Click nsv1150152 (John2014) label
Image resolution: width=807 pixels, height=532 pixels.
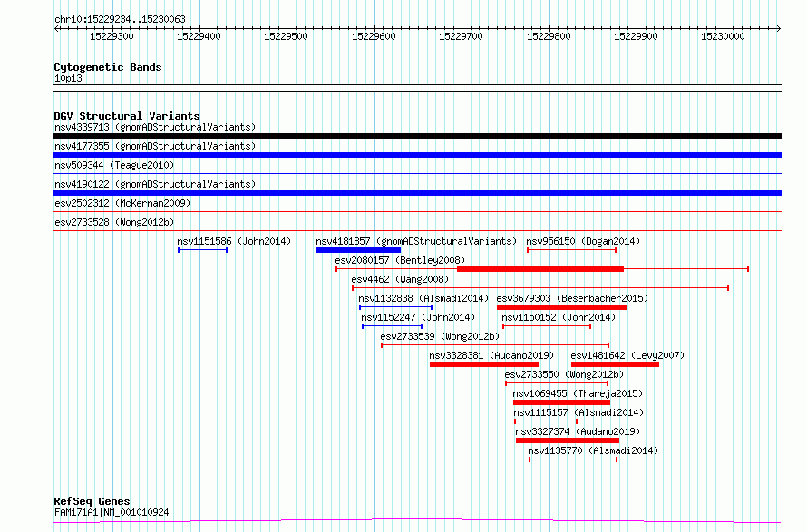559,317
